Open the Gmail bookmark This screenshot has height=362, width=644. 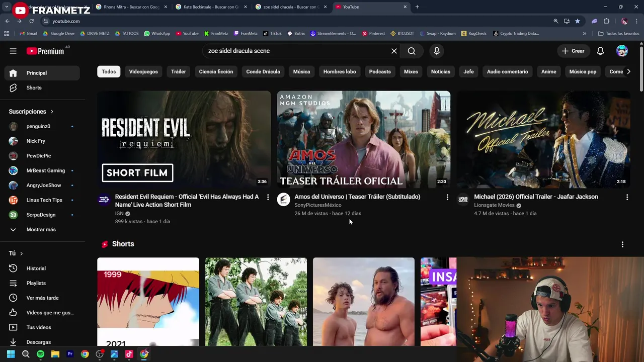click(28, 34)
